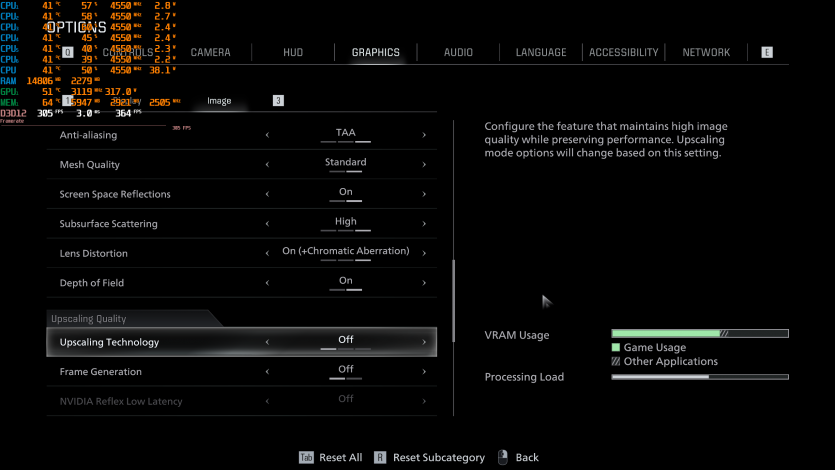835x470 pixels.
Task: Switch to the AUDIO tab
Action: [x=458, y=52]
